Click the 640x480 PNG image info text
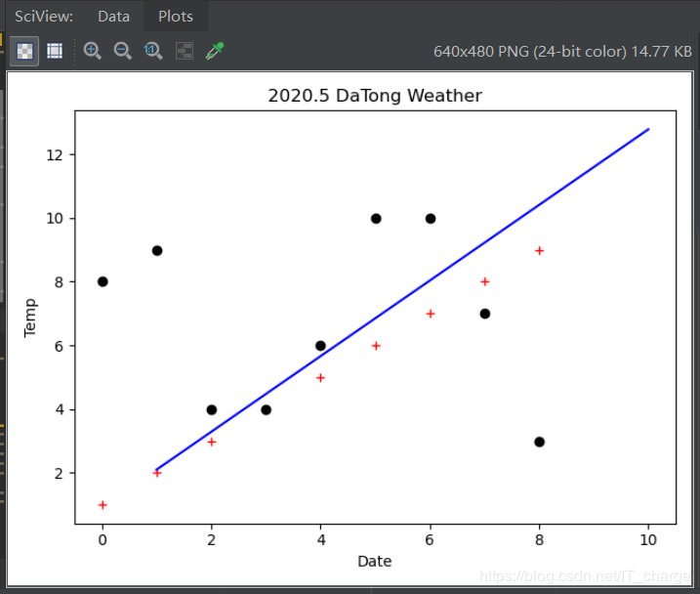Image resolution: width=700 pixels, height=594 pixels. (562, 52)
